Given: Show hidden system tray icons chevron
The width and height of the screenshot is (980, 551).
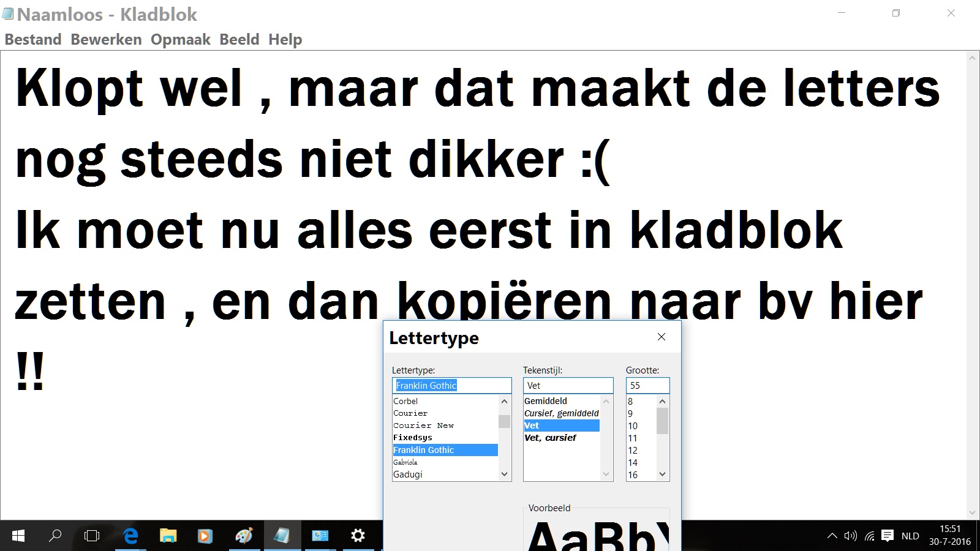Looking at the screenshot, I should [832, 536].
